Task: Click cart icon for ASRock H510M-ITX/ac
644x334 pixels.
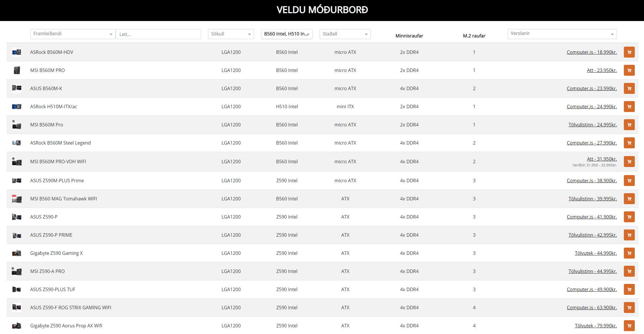Action: 629,107
